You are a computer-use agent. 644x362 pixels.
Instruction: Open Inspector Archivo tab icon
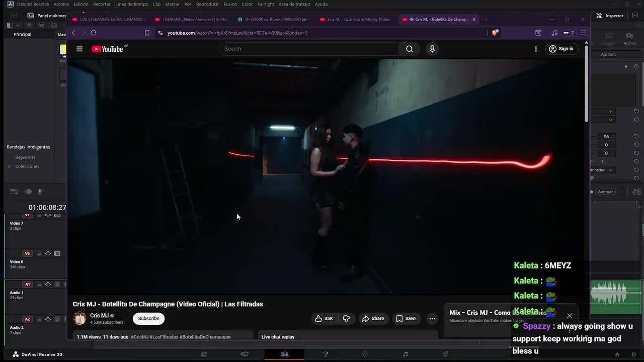coord(630,39)
